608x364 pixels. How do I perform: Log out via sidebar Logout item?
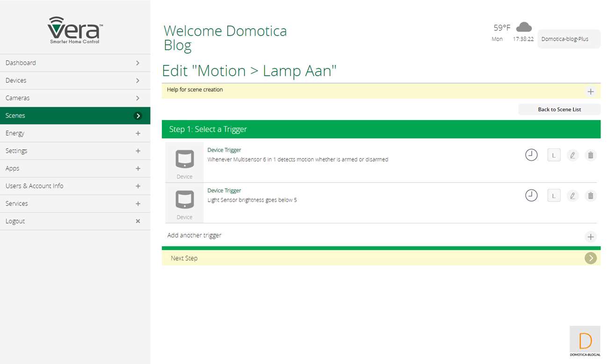coord(75,221)
